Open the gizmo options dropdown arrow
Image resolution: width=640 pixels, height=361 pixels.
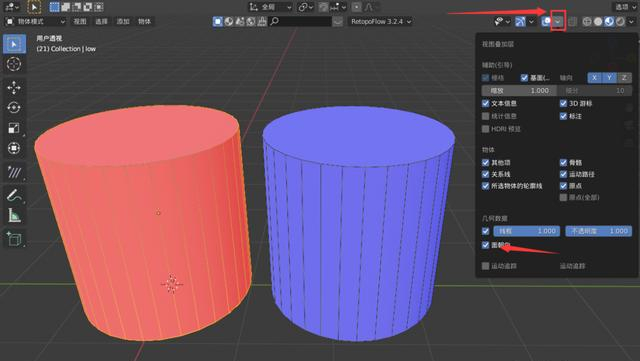pyautogui.click(x=531, y=21)
